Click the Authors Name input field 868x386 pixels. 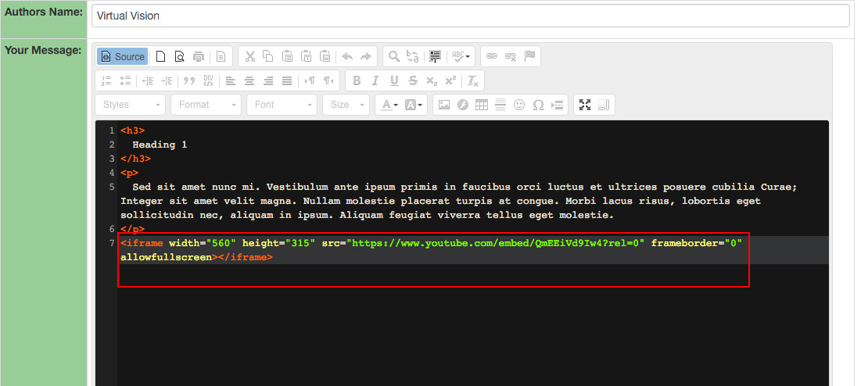pos(470,16)
